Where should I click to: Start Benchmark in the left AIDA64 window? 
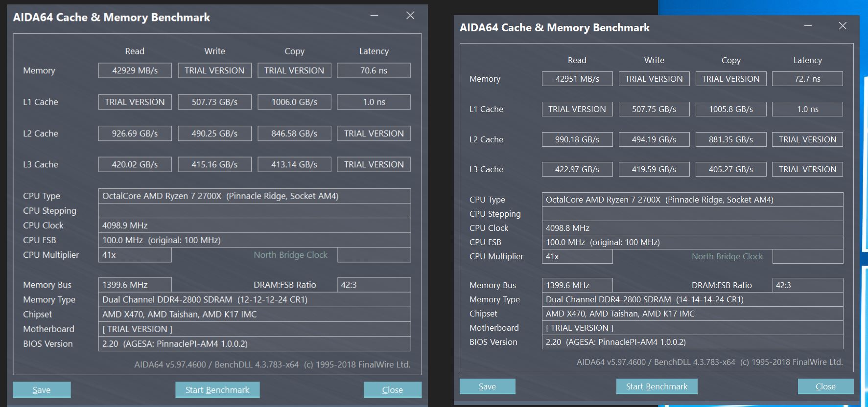tap(217, 390)
